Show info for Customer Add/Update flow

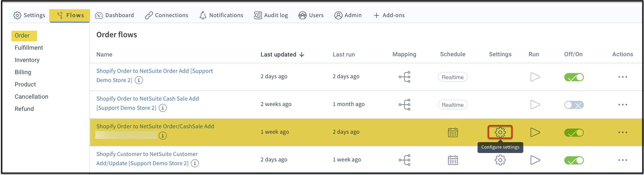coord(195,163)
